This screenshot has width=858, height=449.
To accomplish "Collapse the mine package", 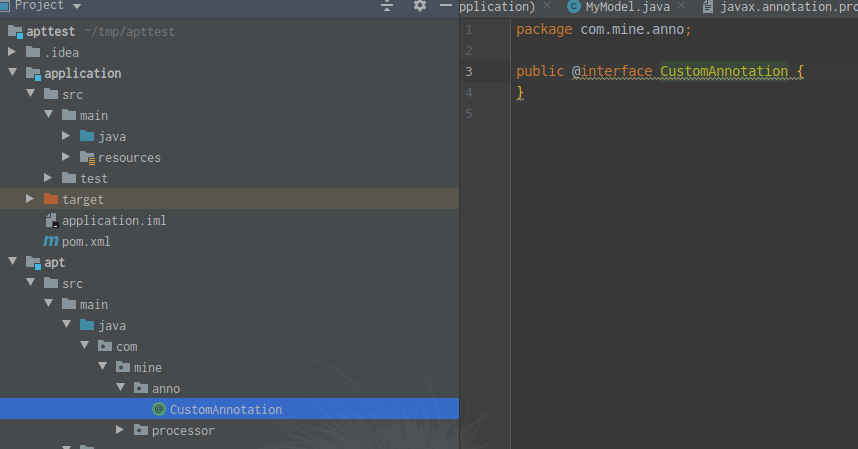I will pos(103,366).
